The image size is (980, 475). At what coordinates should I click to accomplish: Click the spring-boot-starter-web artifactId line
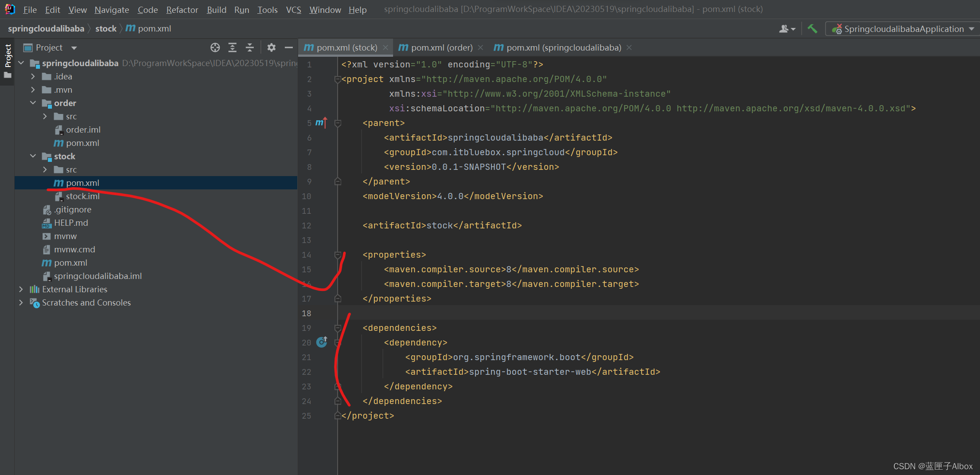[532, 372]
